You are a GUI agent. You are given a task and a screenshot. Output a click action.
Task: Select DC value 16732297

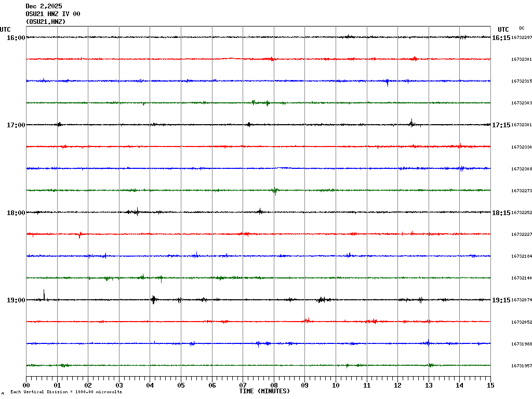(x=522, y=37)
